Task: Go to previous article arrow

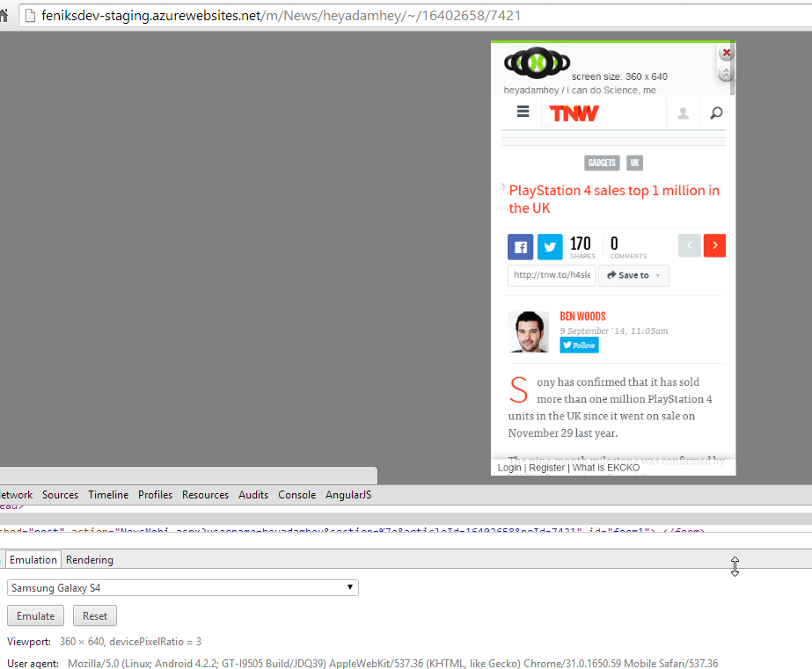Action: pos(689,245)
